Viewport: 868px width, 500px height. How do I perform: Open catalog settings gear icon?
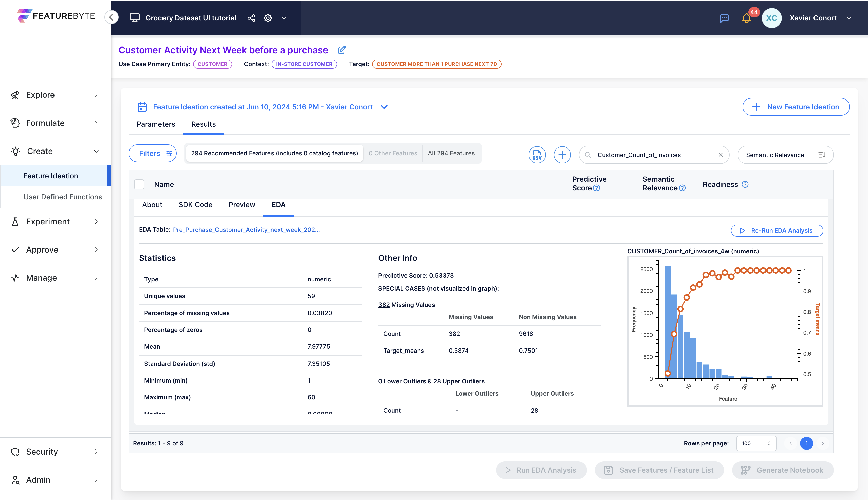pos(268,18)
